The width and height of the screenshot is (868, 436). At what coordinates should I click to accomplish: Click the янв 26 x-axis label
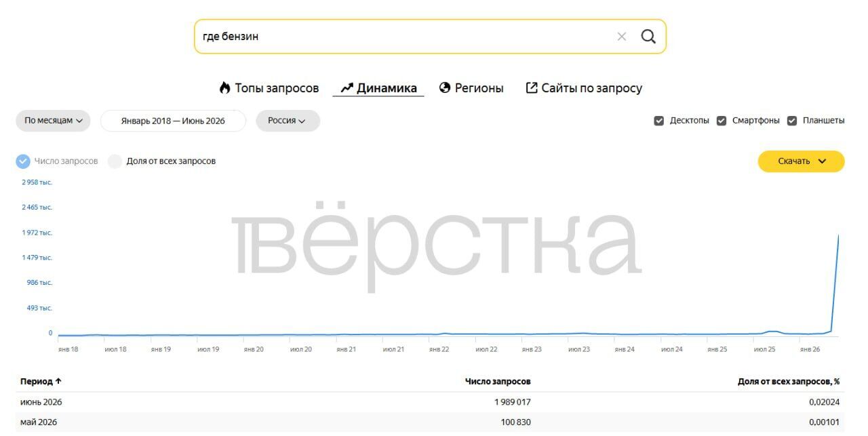810,349
